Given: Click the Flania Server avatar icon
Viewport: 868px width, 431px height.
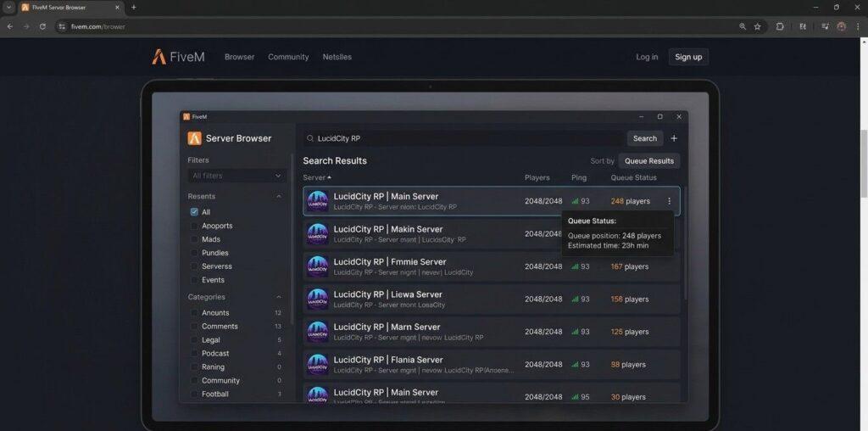Looking at the screenshot, I should (318, 365).
